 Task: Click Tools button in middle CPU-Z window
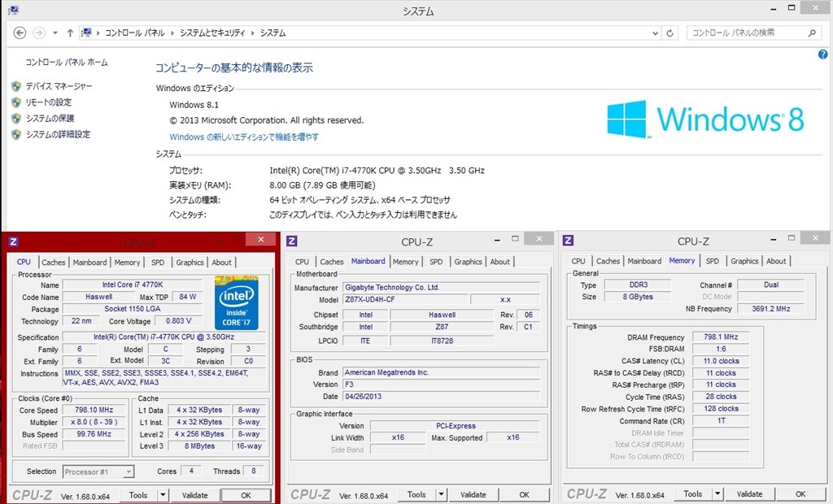point(416,494)
